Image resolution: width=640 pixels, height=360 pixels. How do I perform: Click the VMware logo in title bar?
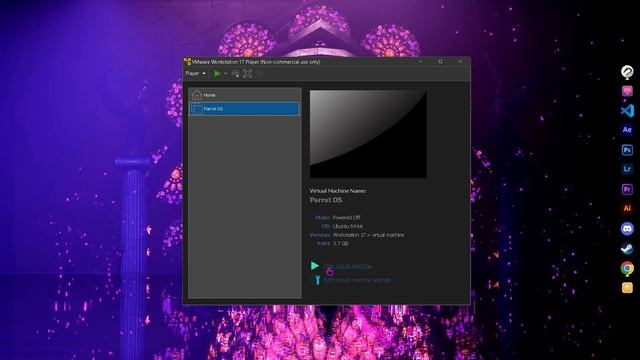pyautogui.click(x=187, y=62)
